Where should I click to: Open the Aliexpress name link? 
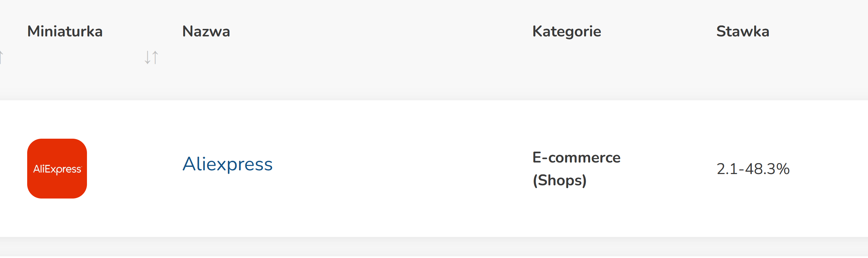coord(227,164)
